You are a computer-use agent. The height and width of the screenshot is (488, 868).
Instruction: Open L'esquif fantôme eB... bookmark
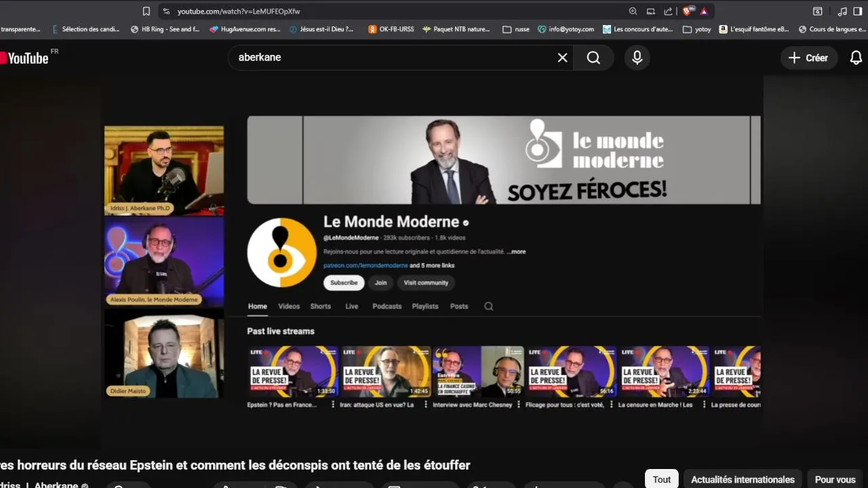click(754, 29)
